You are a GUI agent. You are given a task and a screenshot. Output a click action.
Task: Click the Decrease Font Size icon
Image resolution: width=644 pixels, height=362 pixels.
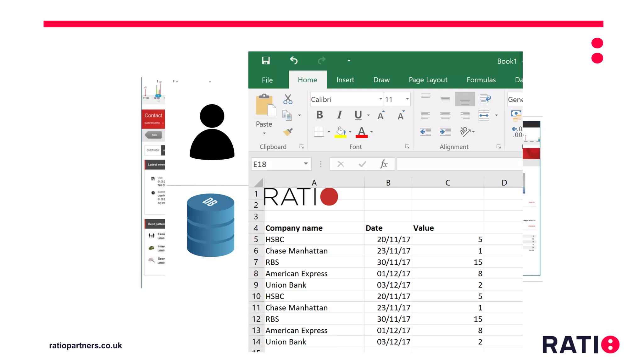coord(401,115)
